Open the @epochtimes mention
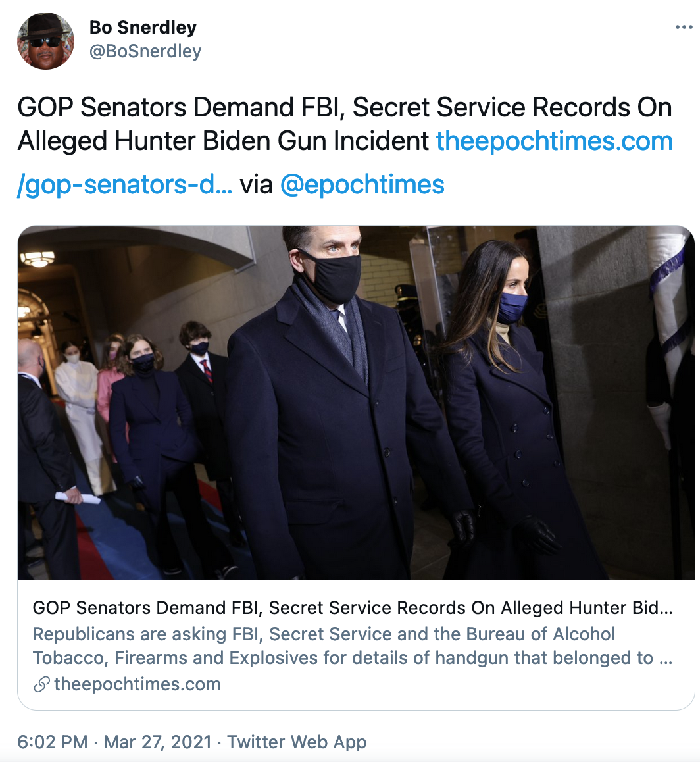 (362, 185)
